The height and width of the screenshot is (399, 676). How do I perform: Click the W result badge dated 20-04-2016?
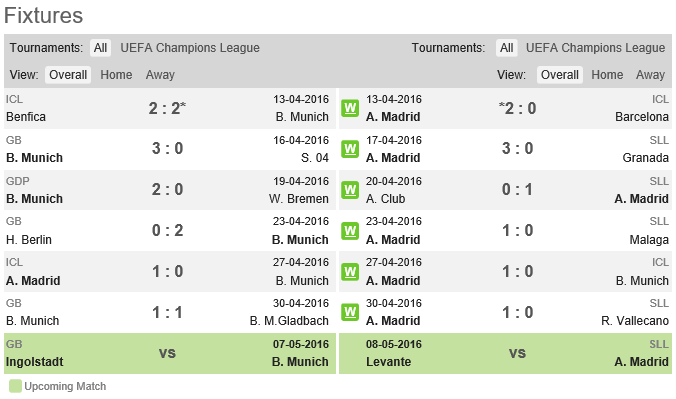click(350, 190)
